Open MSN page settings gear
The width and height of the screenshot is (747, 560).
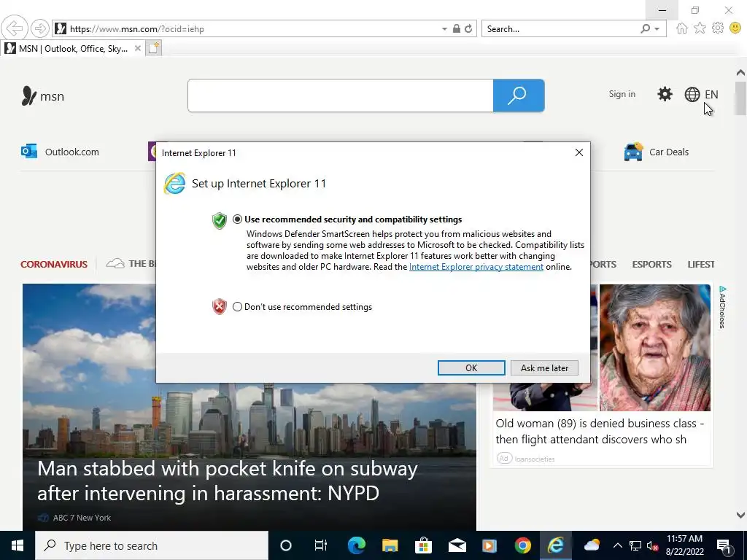(665, 94)
